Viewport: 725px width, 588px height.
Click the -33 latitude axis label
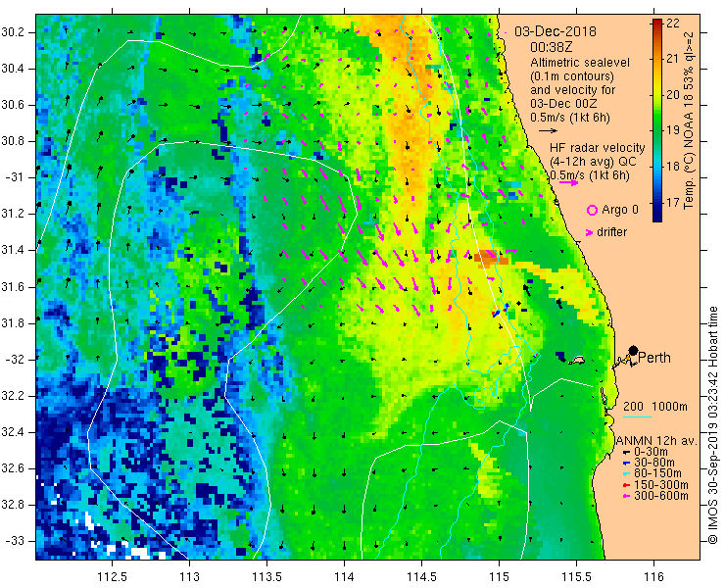coord(15,541)
